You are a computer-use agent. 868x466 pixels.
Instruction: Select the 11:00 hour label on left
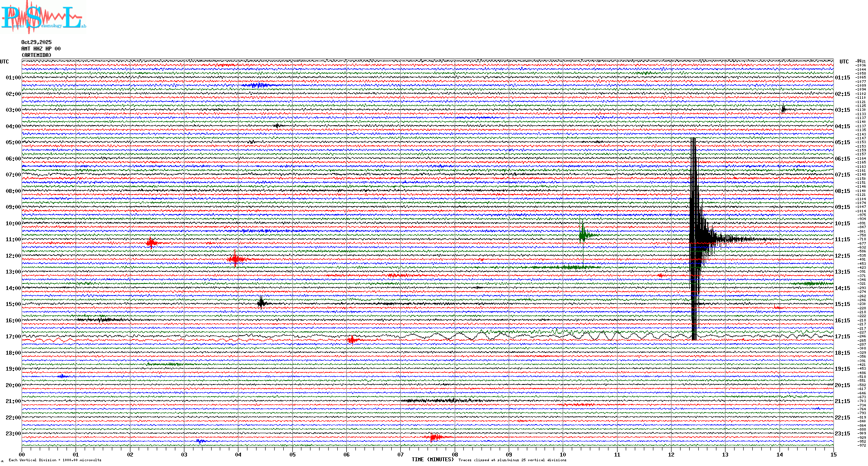point(13,239)
